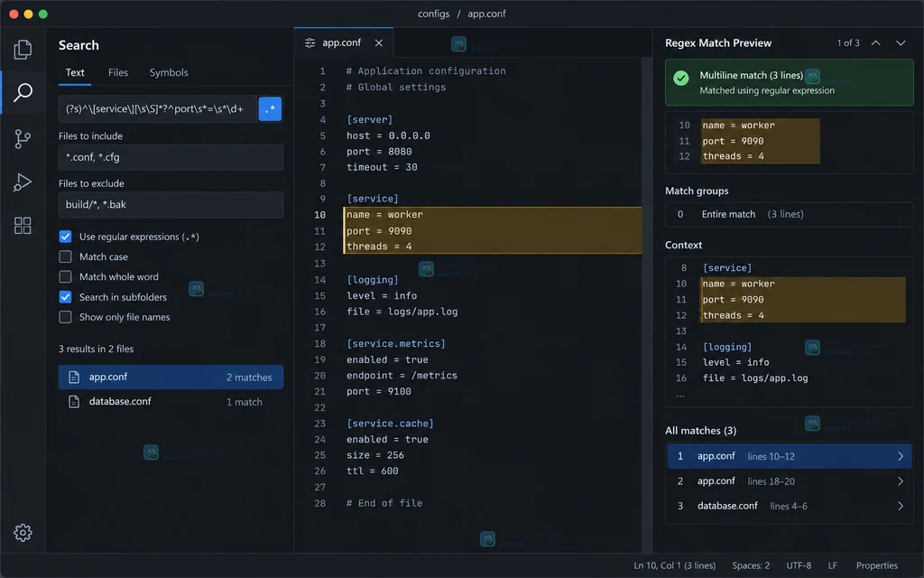Click '# End of file' comment line
This screenshot has height=578, width=924.
click(384, 503)
